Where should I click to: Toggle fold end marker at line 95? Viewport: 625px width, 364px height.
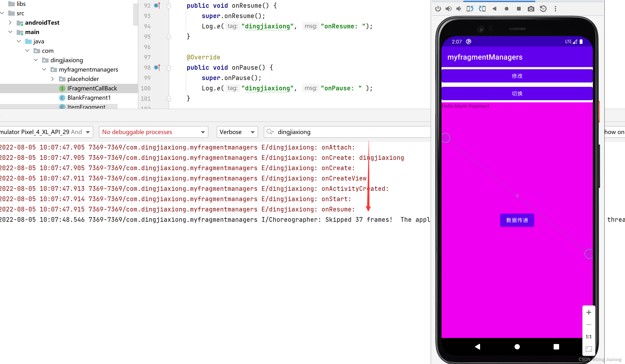169,36
